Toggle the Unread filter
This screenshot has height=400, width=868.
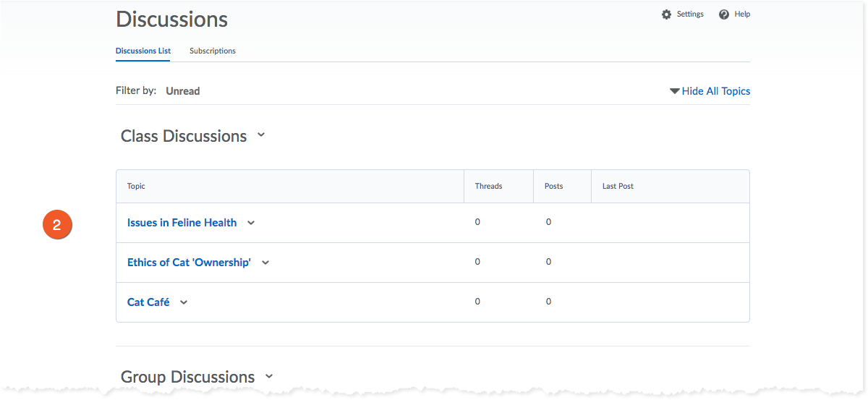183,91
